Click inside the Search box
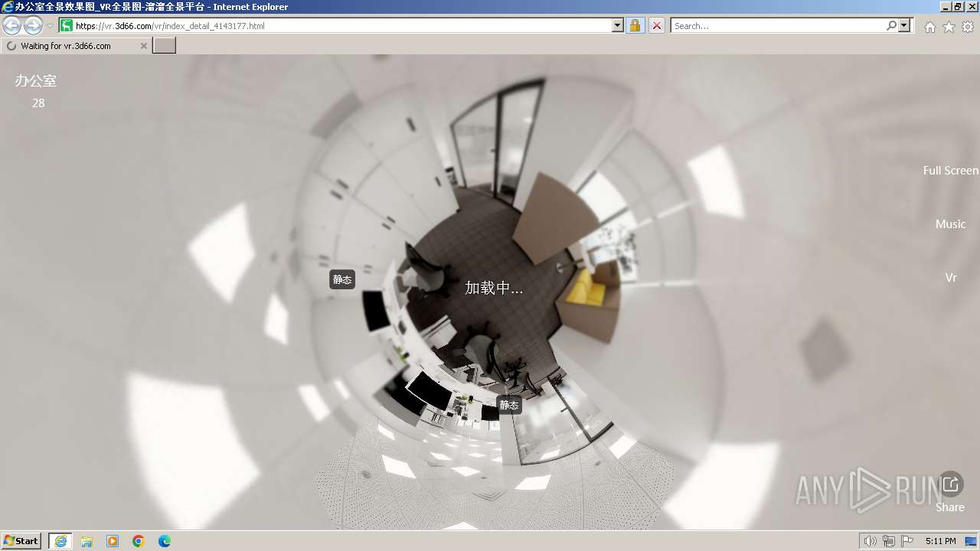 click(777, 26)
